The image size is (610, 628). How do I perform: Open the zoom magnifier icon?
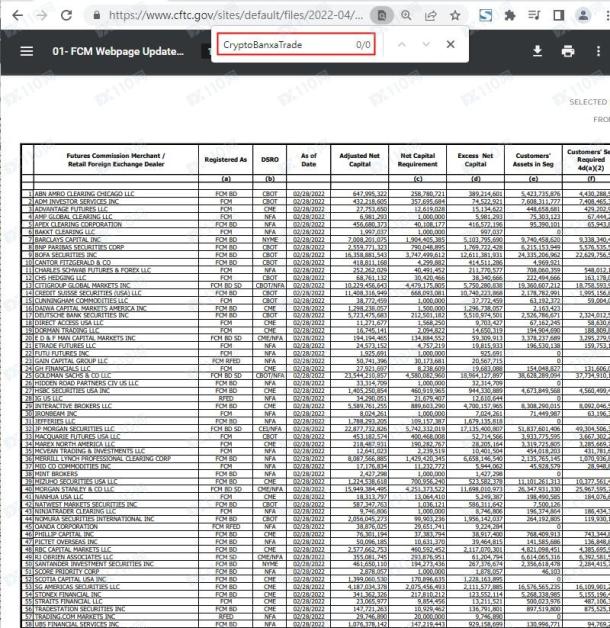click(x=406, y=16)
